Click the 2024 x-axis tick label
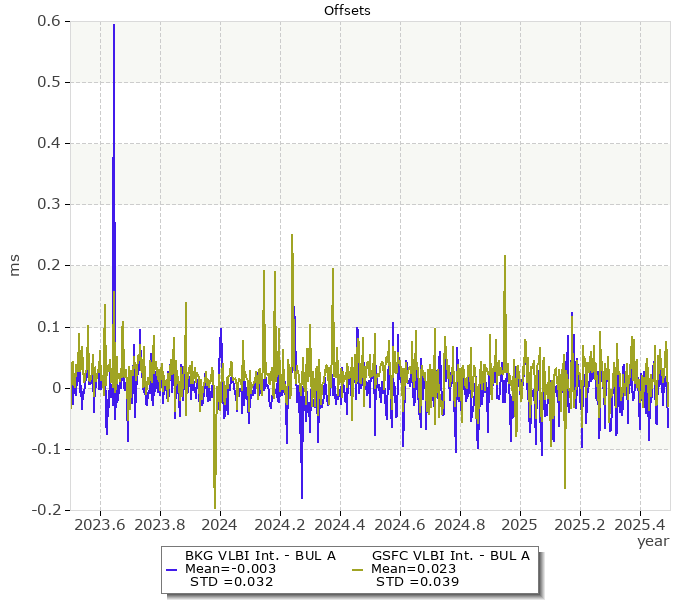The image size is (700, 600). [219, 525]
